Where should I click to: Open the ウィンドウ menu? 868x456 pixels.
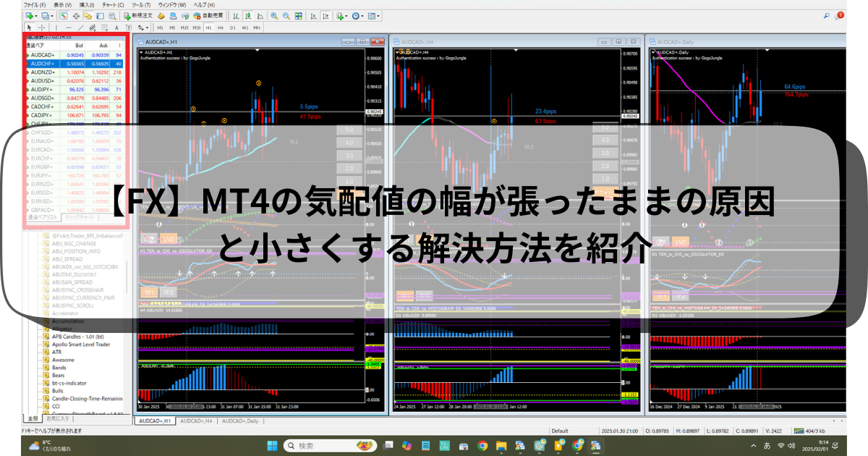(172, 4)
